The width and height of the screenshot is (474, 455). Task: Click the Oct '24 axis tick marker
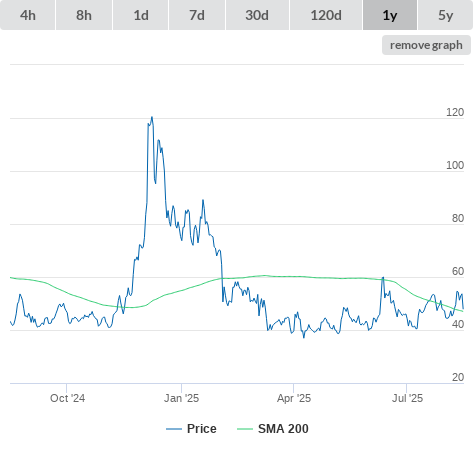pyautogui.click(x=66, y=388)
